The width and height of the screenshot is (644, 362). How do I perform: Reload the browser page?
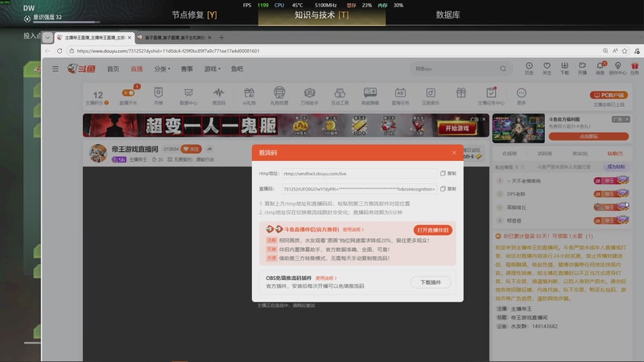60,51
